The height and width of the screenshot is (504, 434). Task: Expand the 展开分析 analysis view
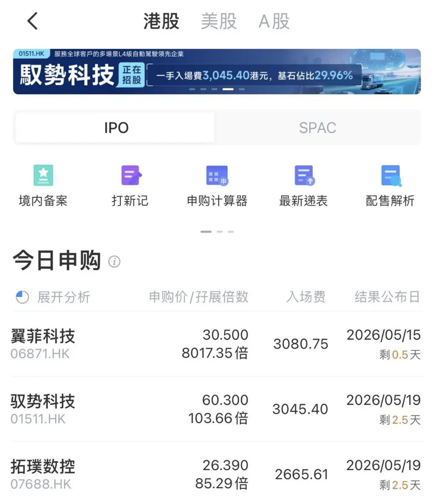point(64,297)
